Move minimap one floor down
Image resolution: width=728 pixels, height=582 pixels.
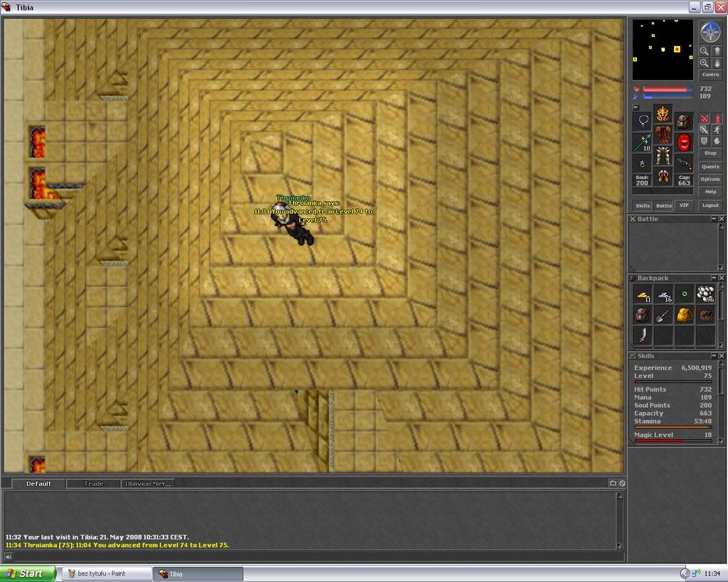pyautogui.click(x=717, y=63)
